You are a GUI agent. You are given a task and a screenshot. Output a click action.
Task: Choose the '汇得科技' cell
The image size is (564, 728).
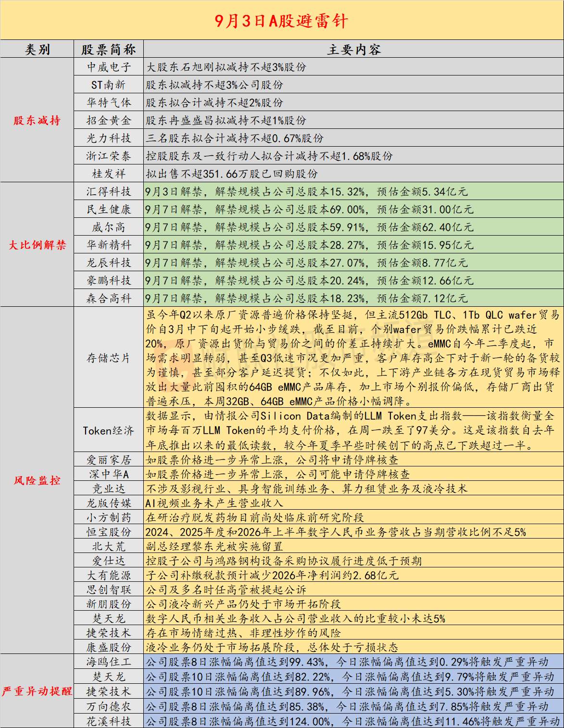click(109, 192)
